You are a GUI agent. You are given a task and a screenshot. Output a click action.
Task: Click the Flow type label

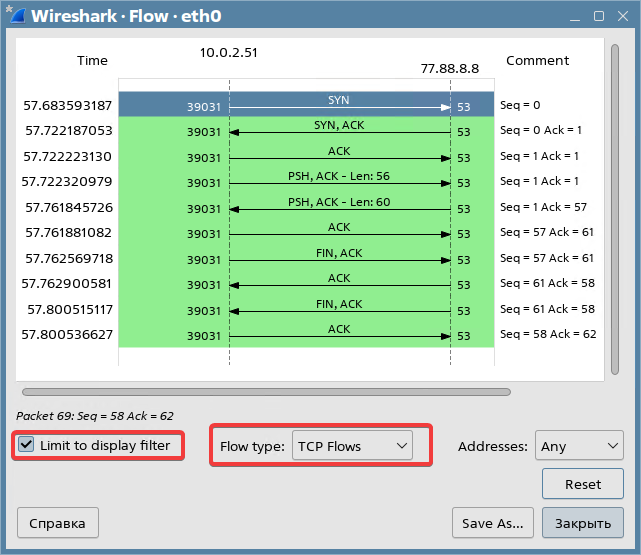252,446
